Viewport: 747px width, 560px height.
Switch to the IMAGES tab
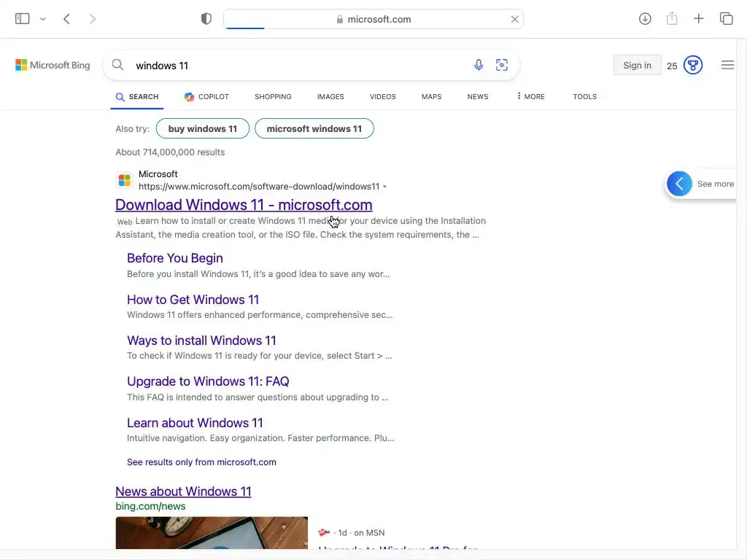coord(330,97)
